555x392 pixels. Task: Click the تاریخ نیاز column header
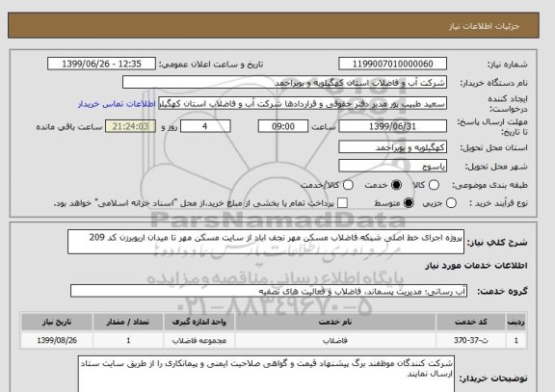click(x=57, y=322)
